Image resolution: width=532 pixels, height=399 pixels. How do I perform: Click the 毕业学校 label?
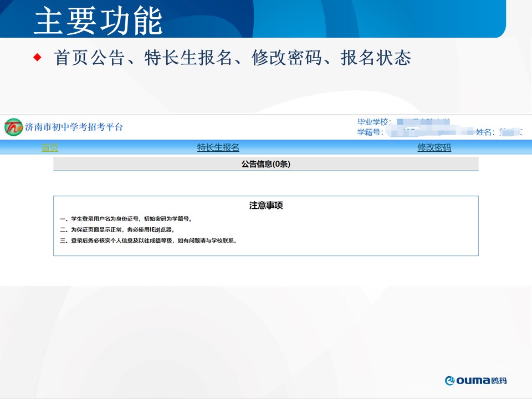[374, 122]
